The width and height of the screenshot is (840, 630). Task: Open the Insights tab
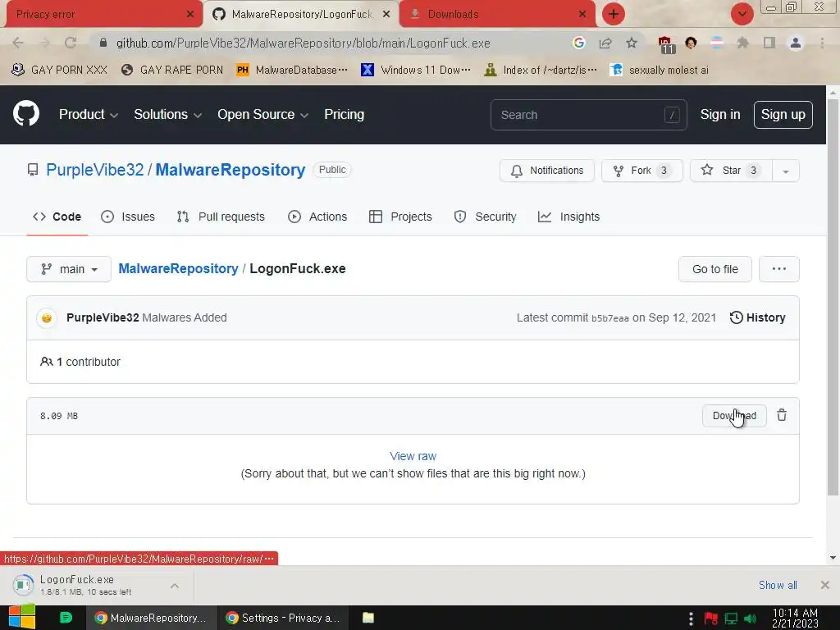[568, 217]
